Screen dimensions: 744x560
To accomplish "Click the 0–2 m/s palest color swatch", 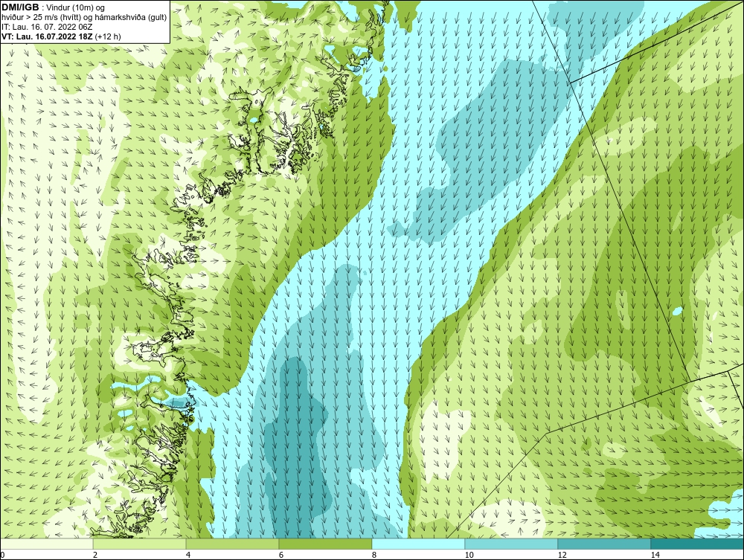I will point(46,544).
